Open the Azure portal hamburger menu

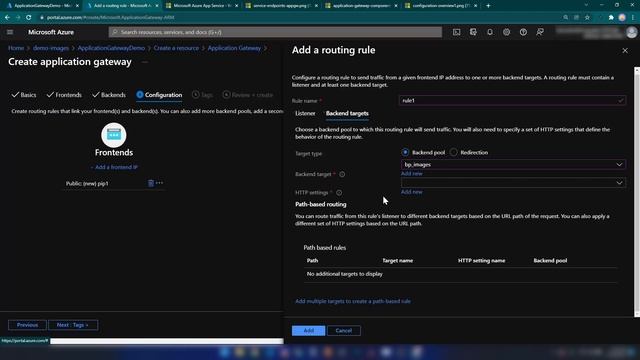[x=10, y=32]
